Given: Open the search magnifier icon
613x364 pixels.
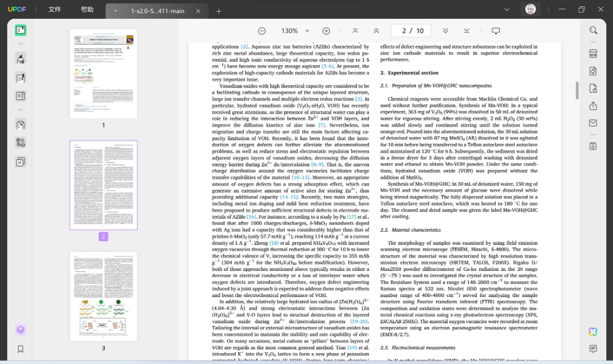Looking at the screenshot, I should [x=593, y=31].
